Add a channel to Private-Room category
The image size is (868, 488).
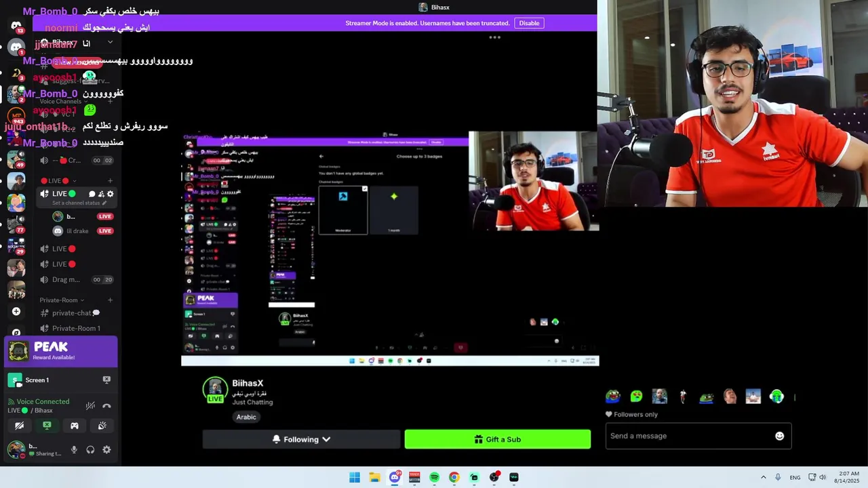110,300
